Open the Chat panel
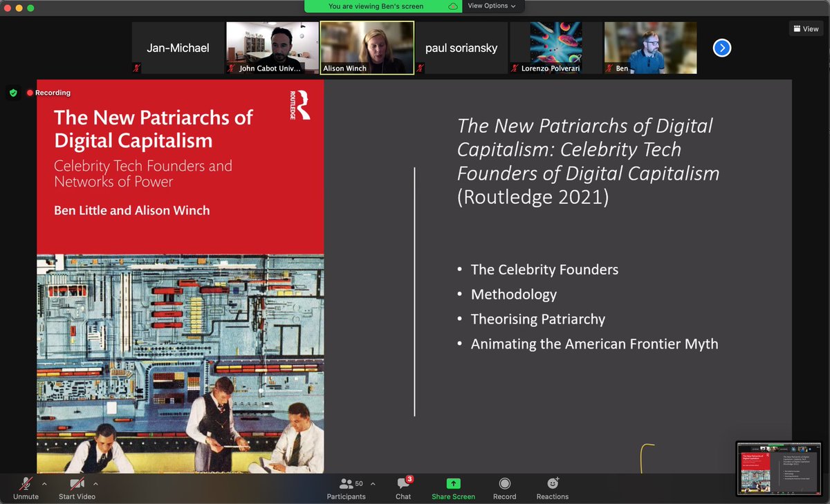Viewport: 830px width, 504px height. pos(403,487)
